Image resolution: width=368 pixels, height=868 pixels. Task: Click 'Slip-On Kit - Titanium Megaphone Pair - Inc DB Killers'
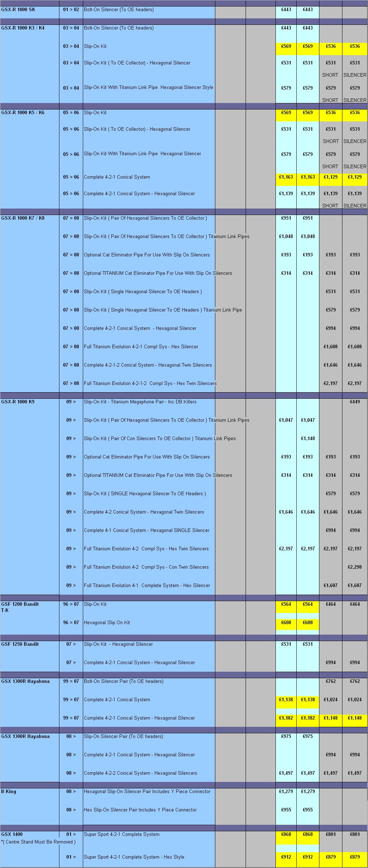click(140, 402)
